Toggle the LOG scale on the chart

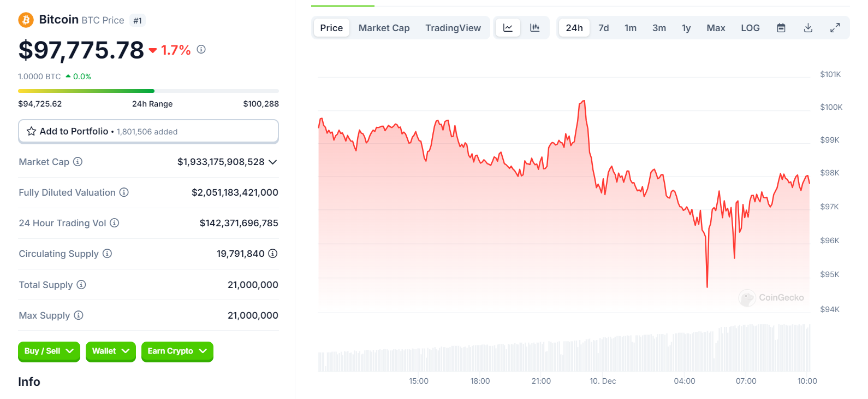(750, 28)
